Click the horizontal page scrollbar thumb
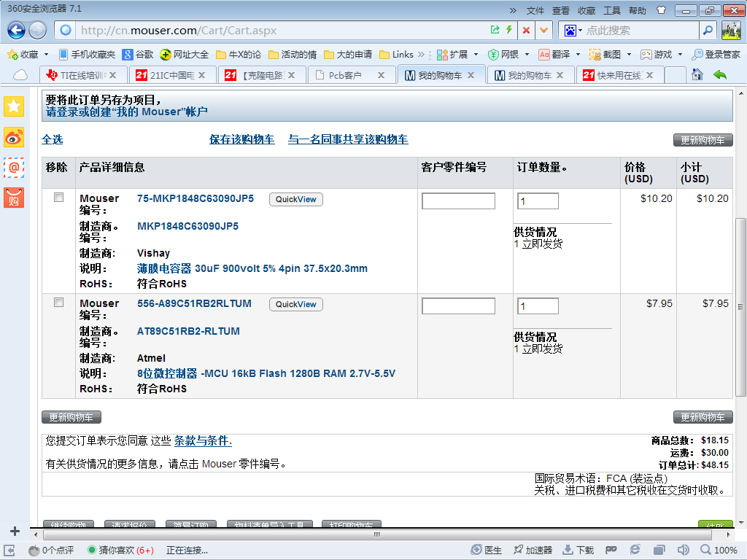 click(x=376, y=534)
